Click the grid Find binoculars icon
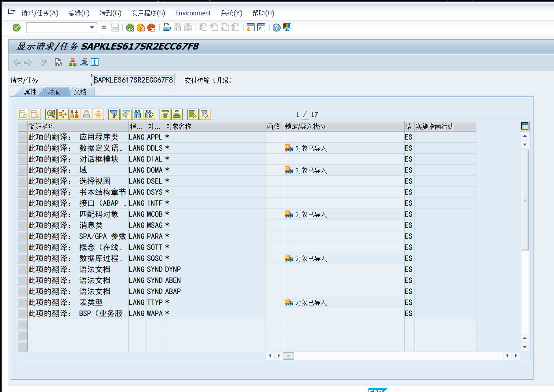The image size is (554, 392). pos(138,114)
